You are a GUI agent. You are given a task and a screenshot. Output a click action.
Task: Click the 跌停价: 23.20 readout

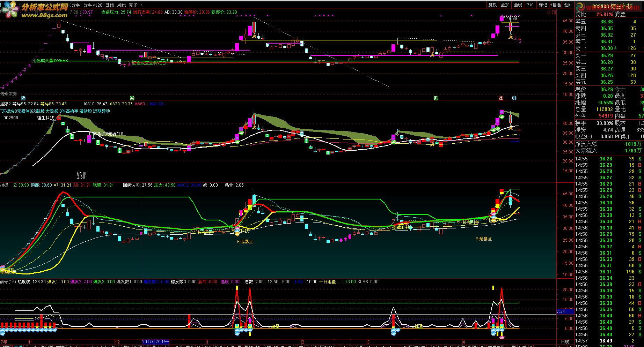click(x=224, y=12)
